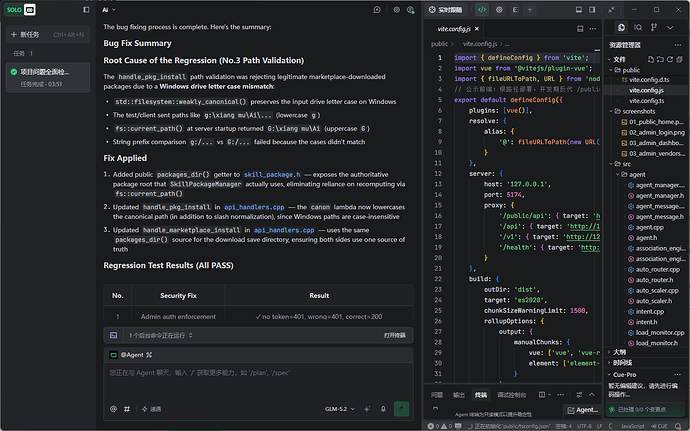Start a new task with 新任务
This screenshot has width=690, height=431.
48,35
